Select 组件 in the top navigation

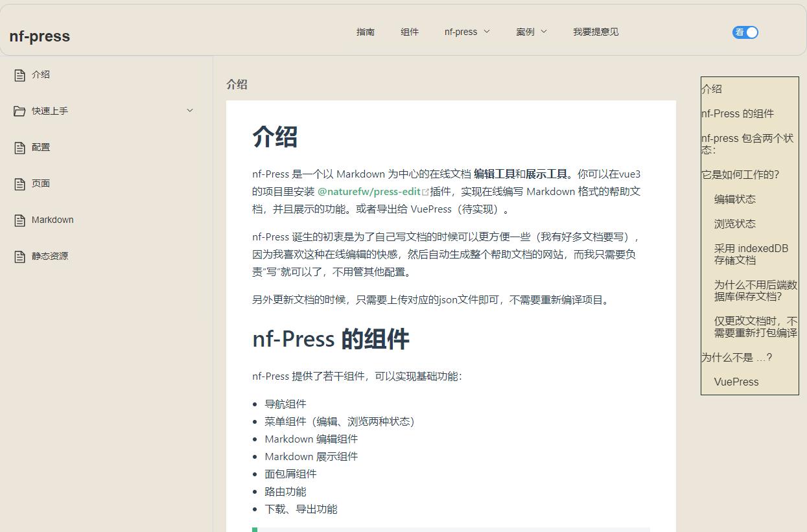click(x=410, y=32)
